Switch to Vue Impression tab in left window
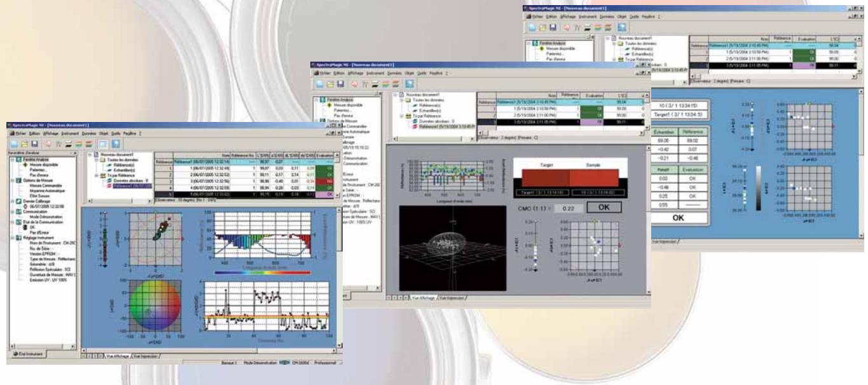The height and width of the screenshot is (385, 868). [x=146, y=357]
